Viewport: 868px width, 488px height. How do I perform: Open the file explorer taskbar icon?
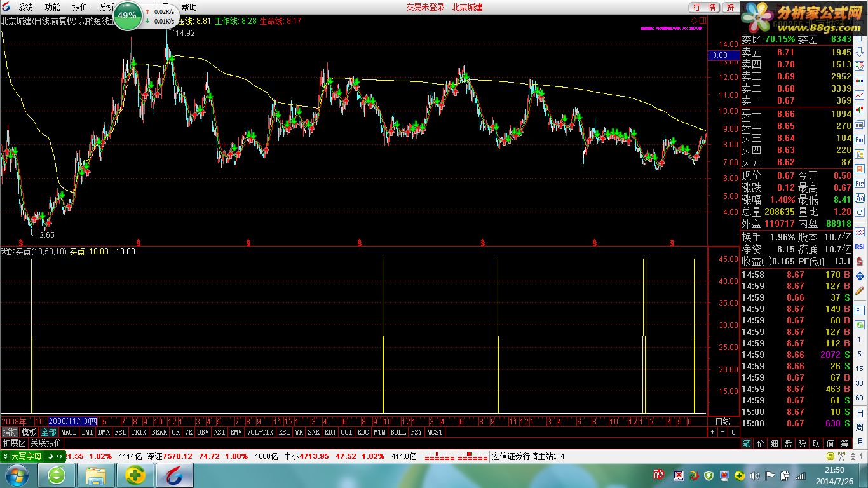96,475
